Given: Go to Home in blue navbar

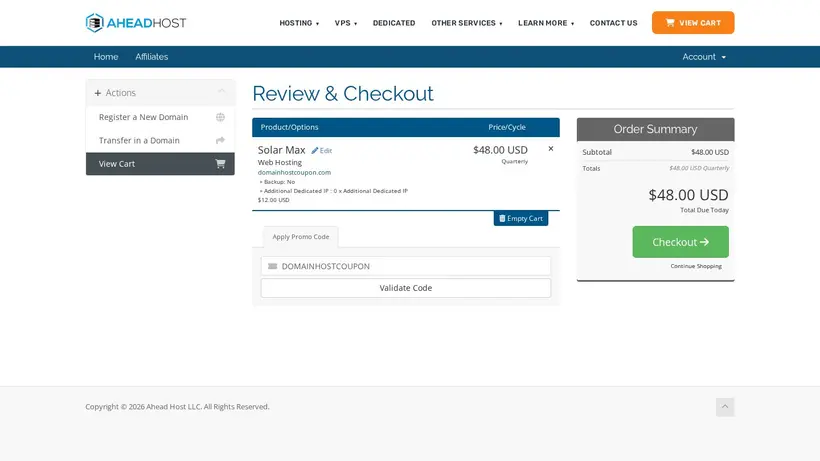Looking at the screenshot, I should (106, 56).
